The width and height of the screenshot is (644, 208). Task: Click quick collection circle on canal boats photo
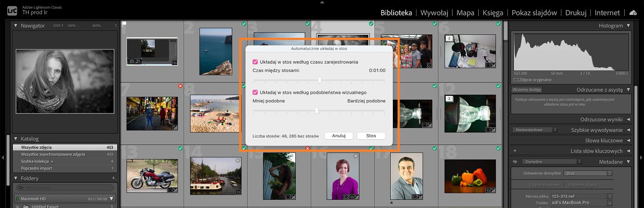[238, 160]
